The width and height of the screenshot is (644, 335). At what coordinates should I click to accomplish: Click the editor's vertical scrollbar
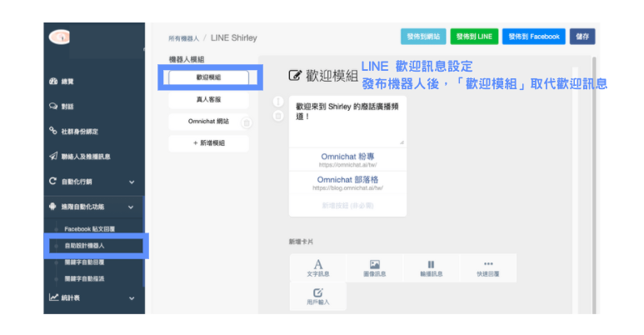coord(594,185)
